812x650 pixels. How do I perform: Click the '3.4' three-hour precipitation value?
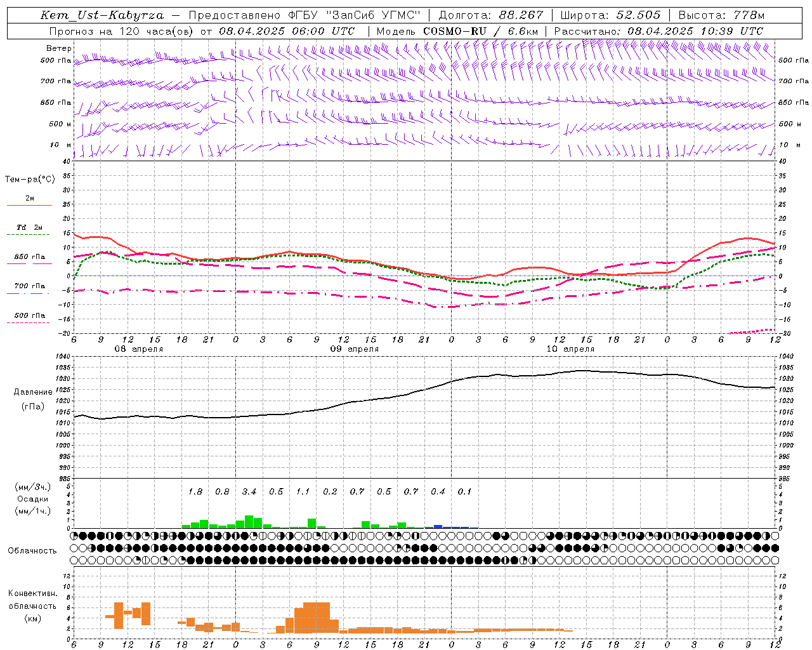pos(249,492)
